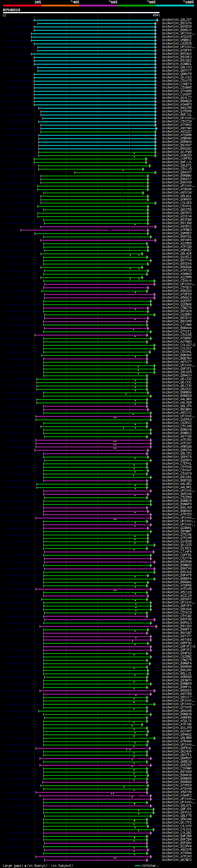Click the green alignment bar for Q84XU7
This screenshot has height=868, width=197.
(x=115, y=172)
